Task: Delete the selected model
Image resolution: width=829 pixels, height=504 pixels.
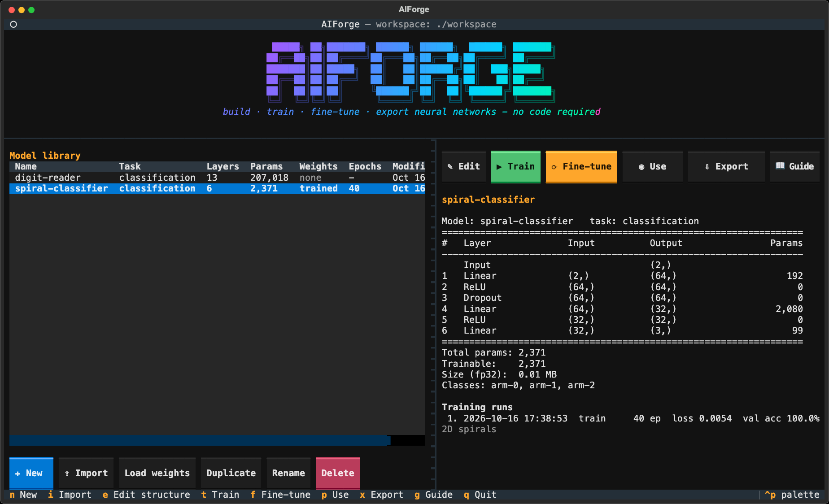Action: pos(338,473)
